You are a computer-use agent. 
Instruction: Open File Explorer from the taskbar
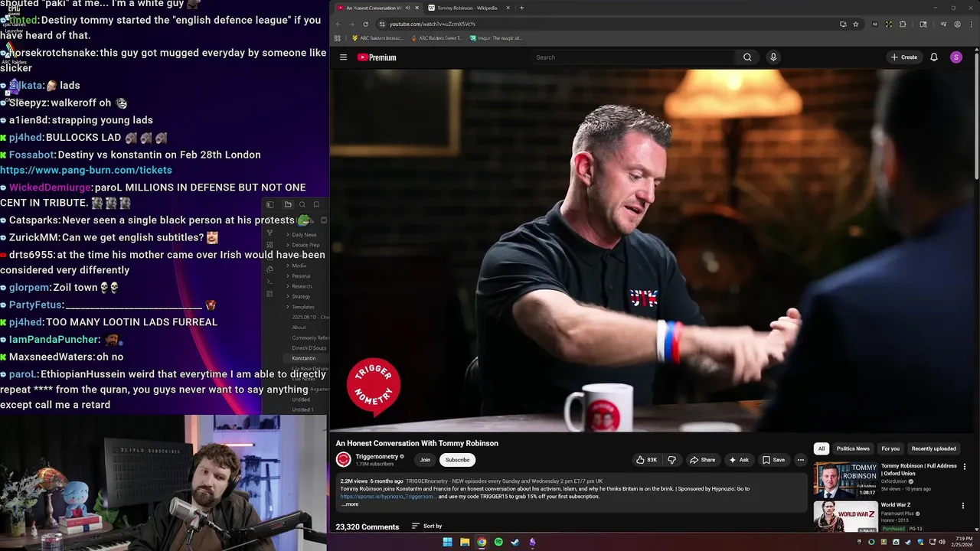coord(465,542)
